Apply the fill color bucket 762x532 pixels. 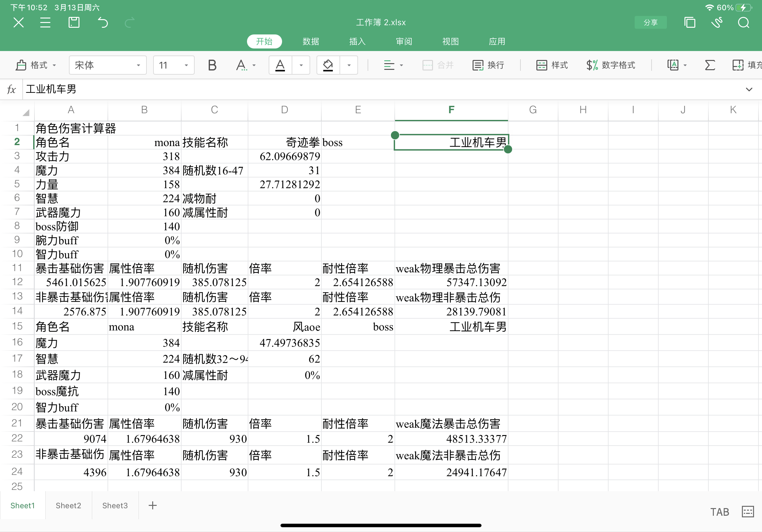(x=328, y=65)
